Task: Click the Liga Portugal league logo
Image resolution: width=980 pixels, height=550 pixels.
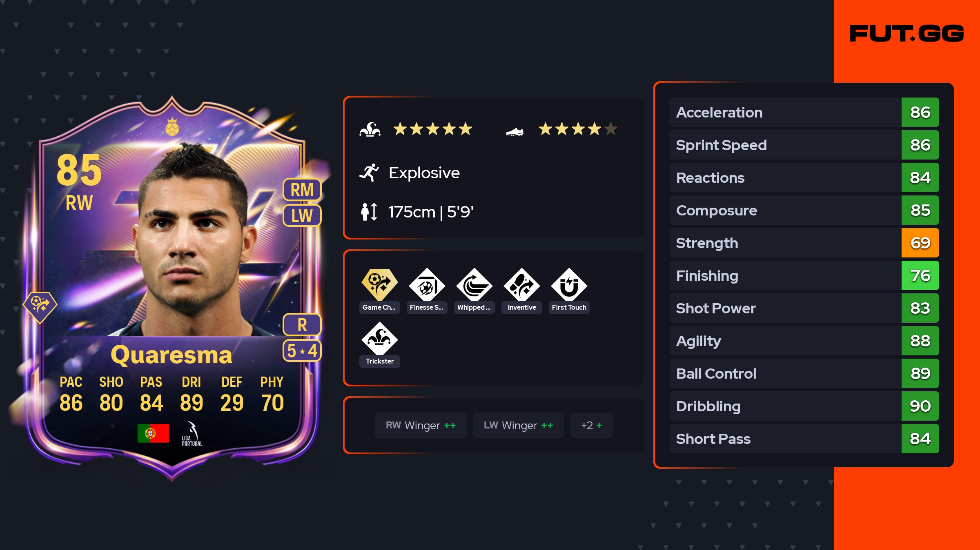Action: [192, 434]
